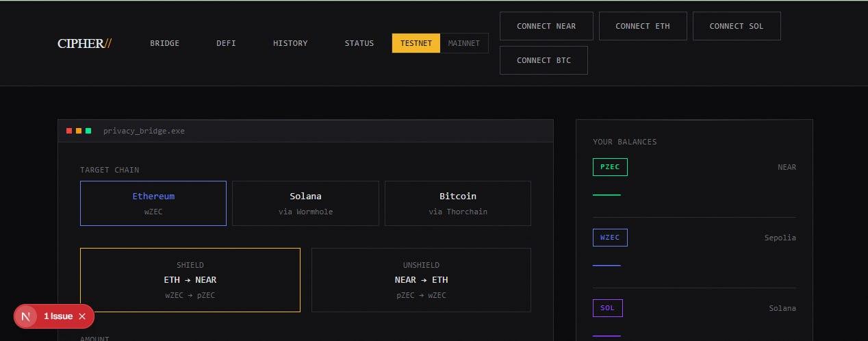Click the green window dot

(88, 131)
